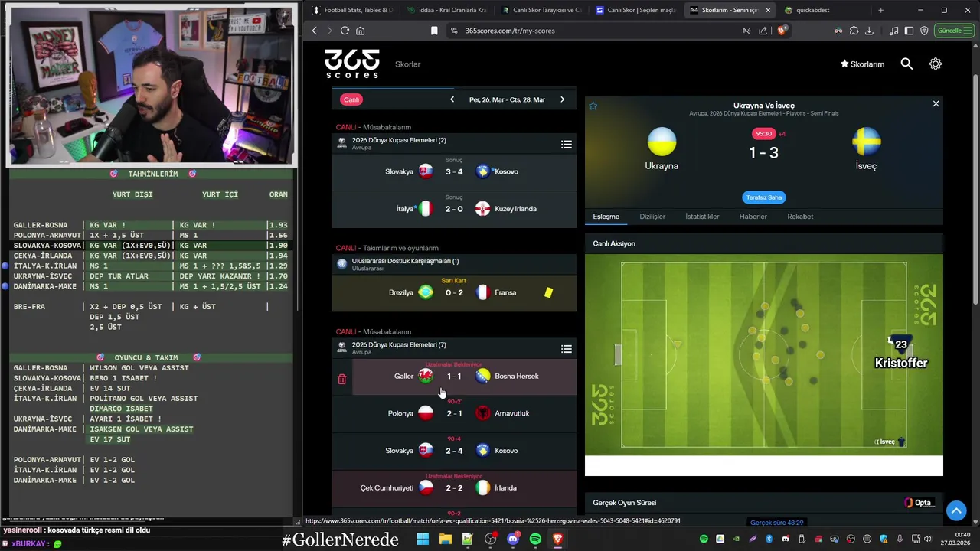The width and height of the screenshot is (980, 551).
Task: Switch to Canlı Skor | Seçilen maçlar tab
Action: pos(636,10)
